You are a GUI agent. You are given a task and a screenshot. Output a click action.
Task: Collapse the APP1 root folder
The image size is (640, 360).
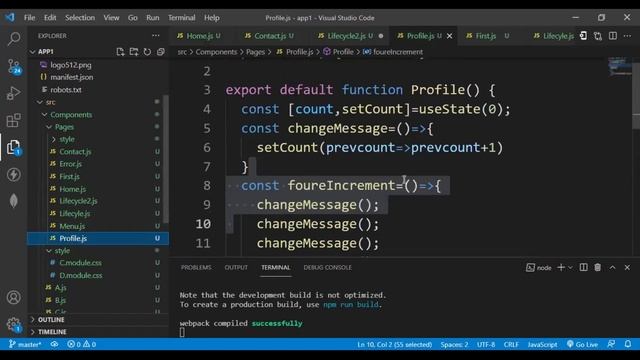point(46,52)
